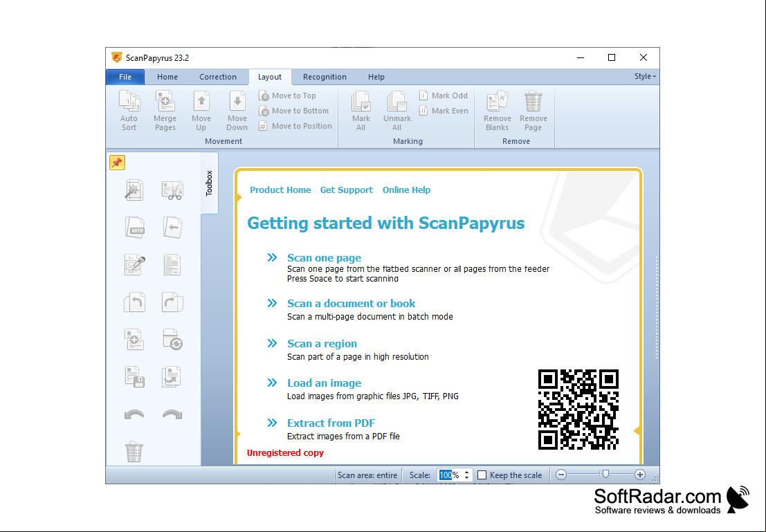Click the page with curved arrow toolbox icon

pyautogui.click(x=172, y=377)
